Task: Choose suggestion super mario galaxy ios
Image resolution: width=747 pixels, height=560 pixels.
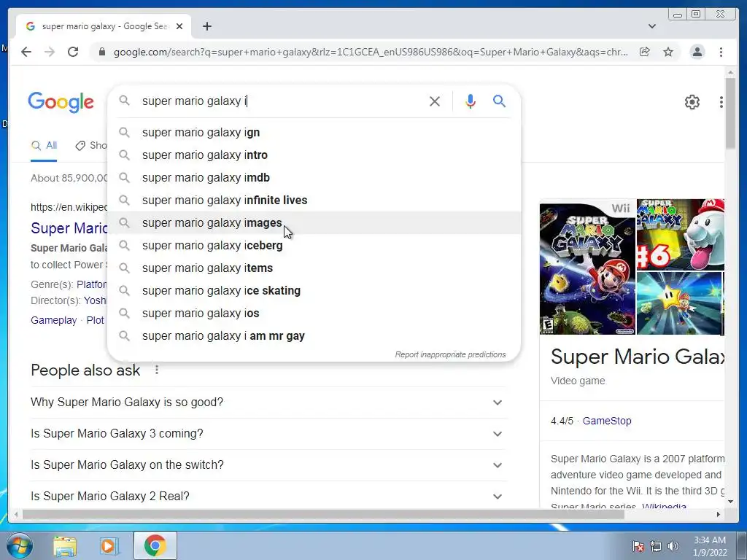Action: [x=314, y=314]
